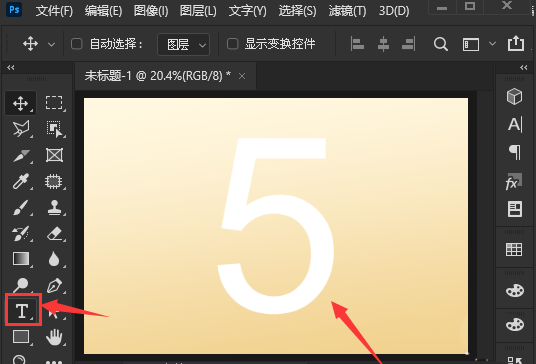Select the Slice tool
536x364 pixels.
tap(21, 156)
